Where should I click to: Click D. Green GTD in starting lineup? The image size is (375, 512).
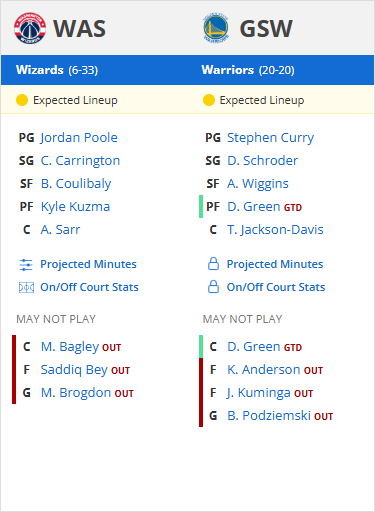pyautogui.click(x=264, y=207)
